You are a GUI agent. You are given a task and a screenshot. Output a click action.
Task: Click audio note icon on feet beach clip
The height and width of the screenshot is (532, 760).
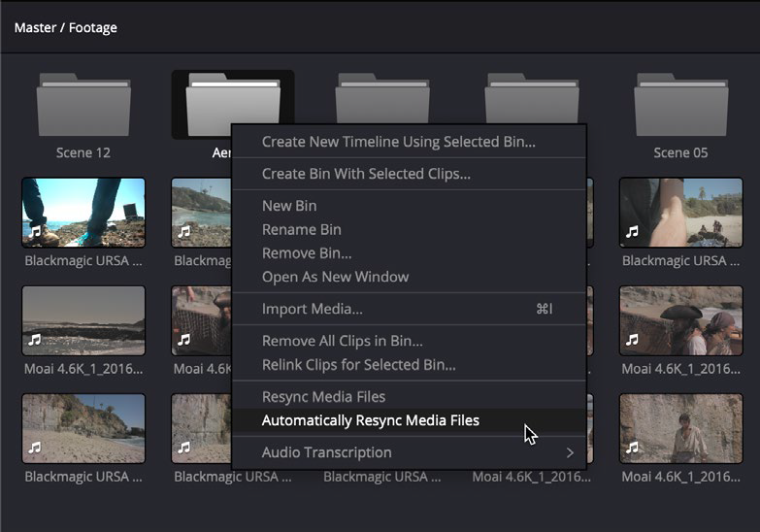[36, 232]
